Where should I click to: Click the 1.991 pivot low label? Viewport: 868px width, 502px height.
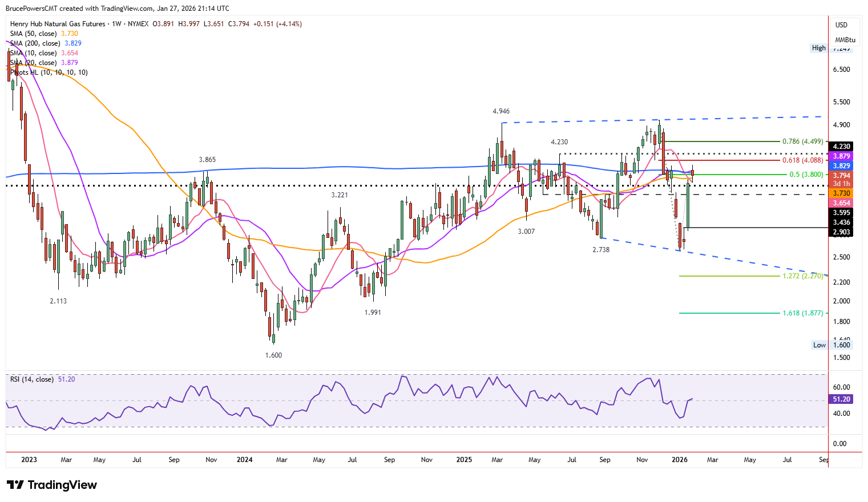(x=373, y=313)
